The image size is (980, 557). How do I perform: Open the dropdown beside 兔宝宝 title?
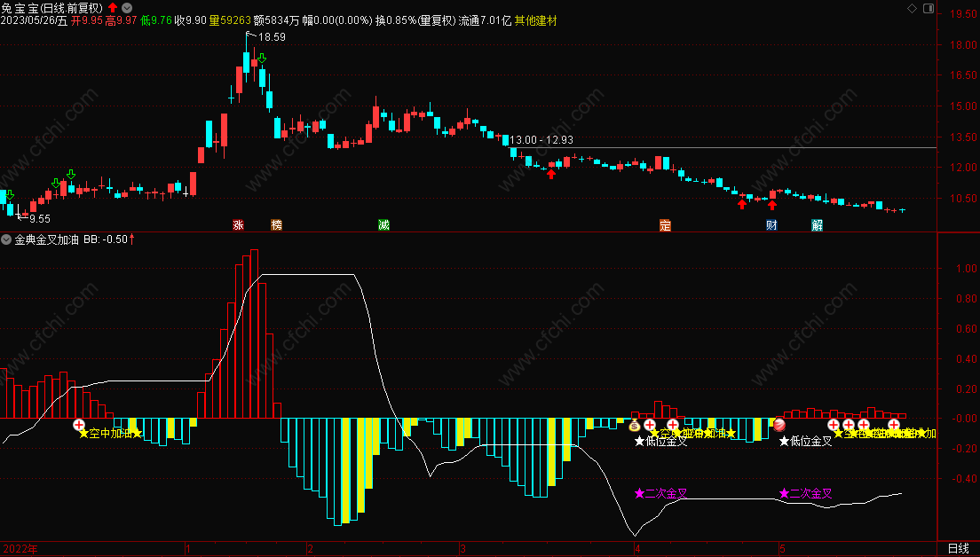click(x=127, y=8)
